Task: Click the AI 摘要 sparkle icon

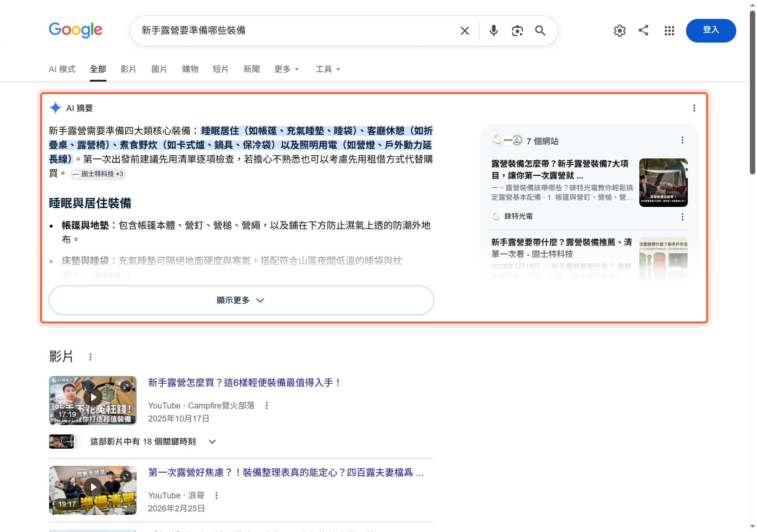Action: click(55, 108)
